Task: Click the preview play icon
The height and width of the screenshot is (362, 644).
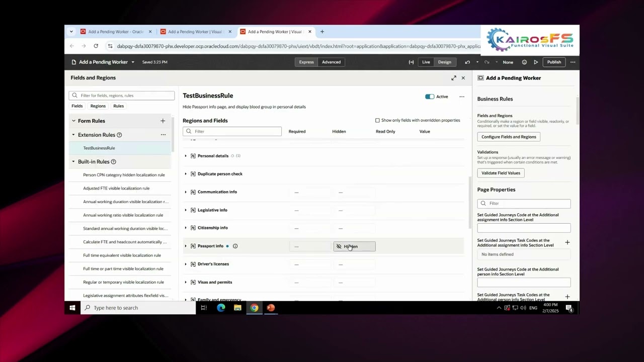Action: coord(536,62)
